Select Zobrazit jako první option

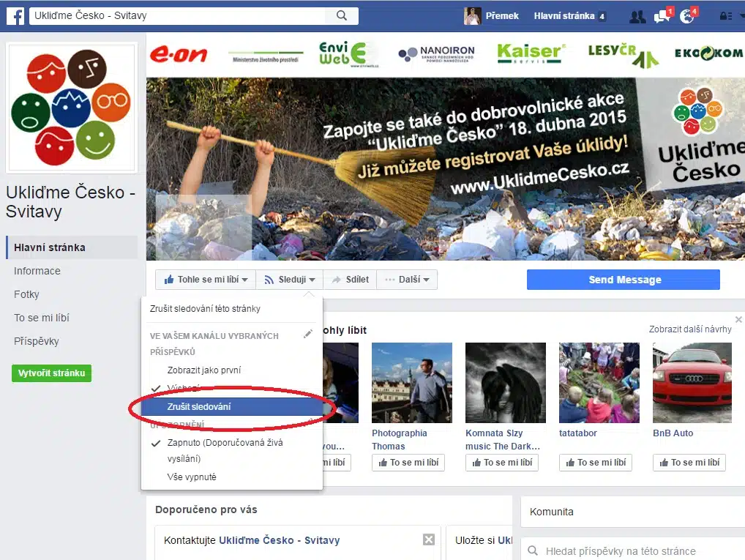204,370
